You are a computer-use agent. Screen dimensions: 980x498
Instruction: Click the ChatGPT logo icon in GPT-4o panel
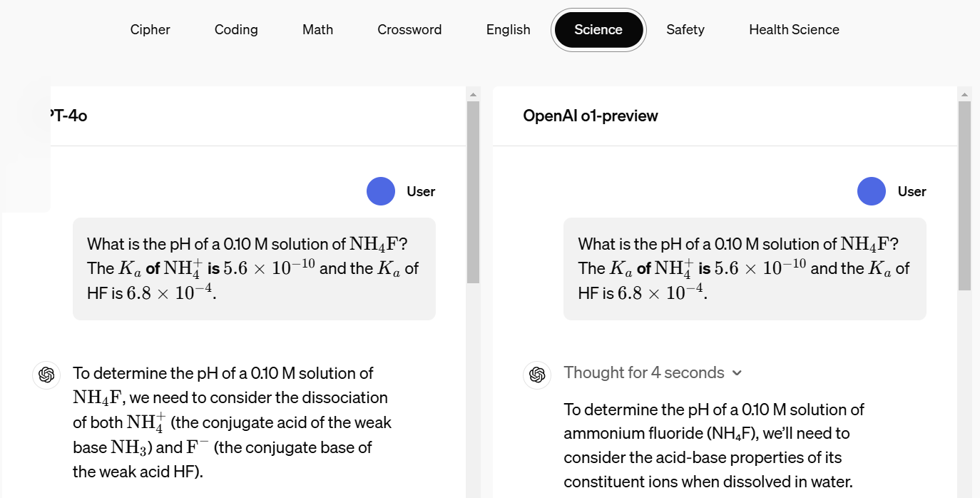point(46,375)
